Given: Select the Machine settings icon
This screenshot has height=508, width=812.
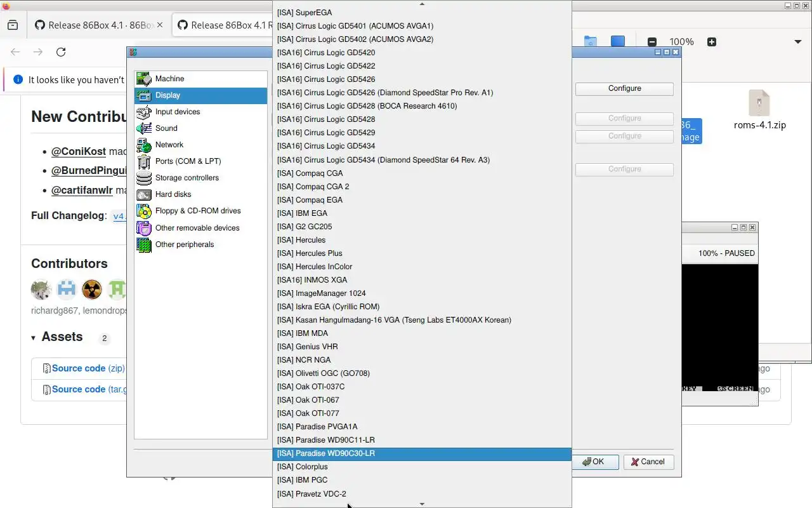Looking at the screenshot, I should [x=144, y=79].
